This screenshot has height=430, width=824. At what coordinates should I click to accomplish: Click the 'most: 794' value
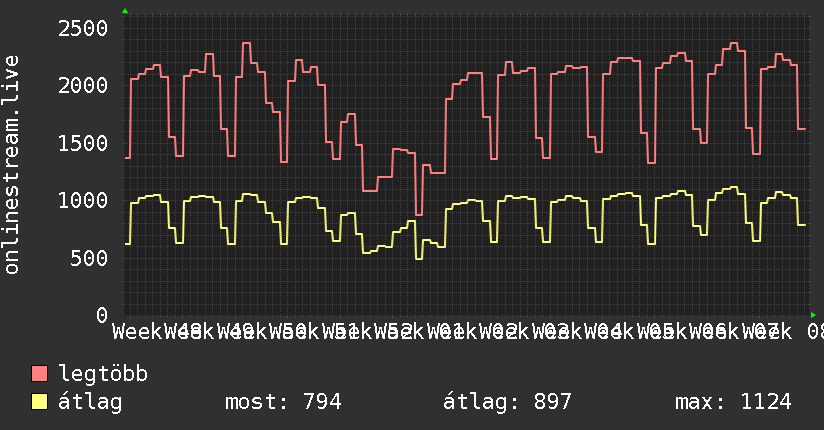pos(283,402)
